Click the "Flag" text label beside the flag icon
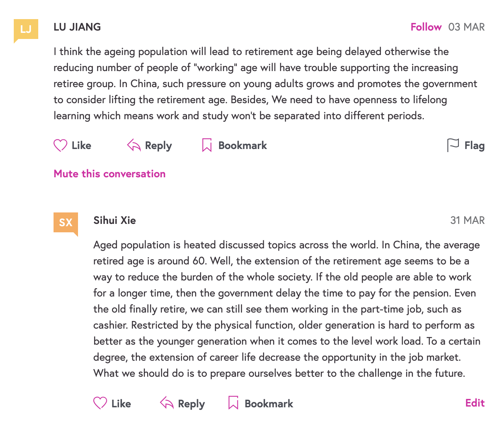504x431 pixels. click(x=475, y=146)
